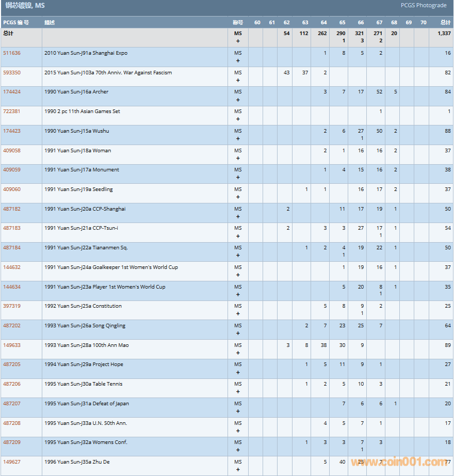Open PCGS number 149627 Zhu De link
Image resolution: width=454 pixels, height=476 pixels.
[x=12, y=462]
